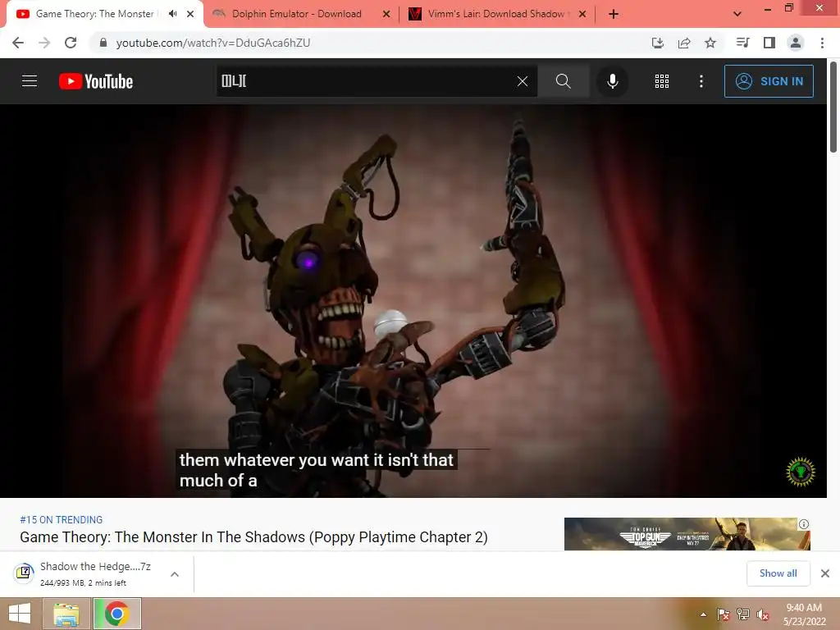Open the #15 ON TRENDING link
Image resolution: width=840 pixels, height=630 pixels.
[61, 519]
